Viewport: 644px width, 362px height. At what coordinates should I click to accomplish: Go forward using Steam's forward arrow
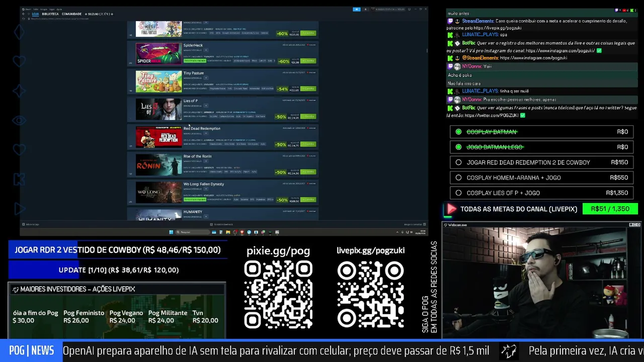[x=28, y=14]
